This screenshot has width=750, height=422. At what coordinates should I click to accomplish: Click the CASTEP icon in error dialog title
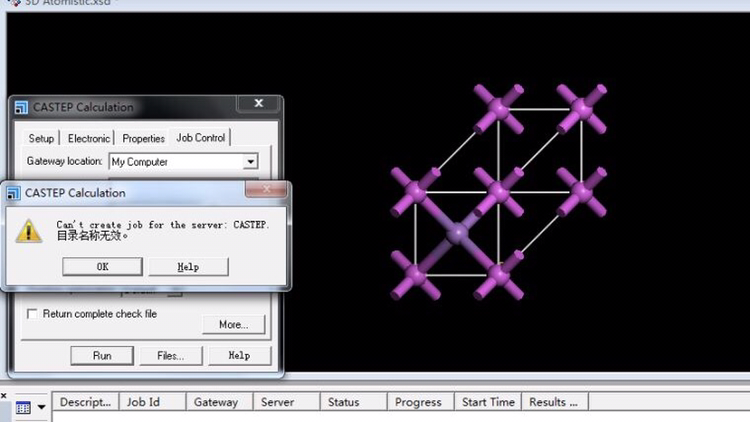point(13,193)
